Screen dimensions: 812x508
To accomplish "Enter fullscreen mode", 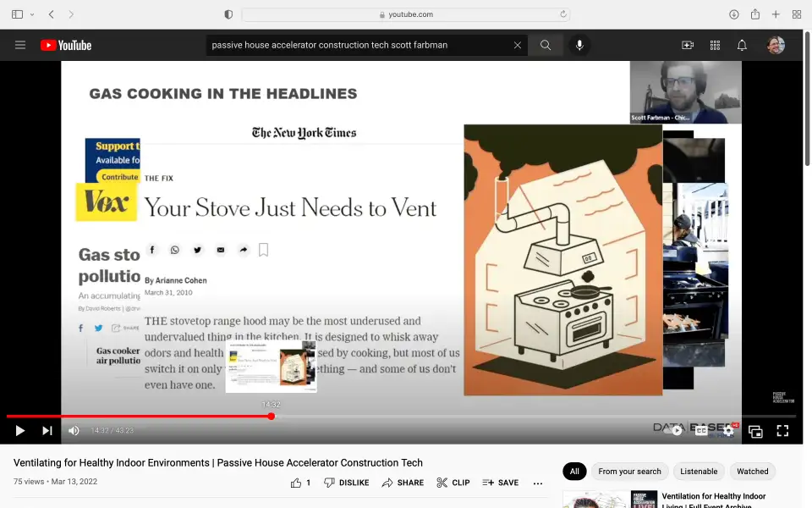I will click(782, 431).
